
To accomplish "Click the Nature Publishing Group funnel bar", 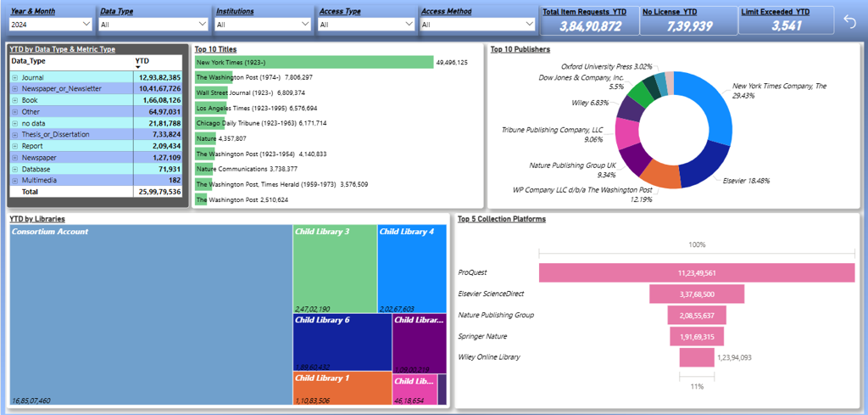I will [697, 315].
